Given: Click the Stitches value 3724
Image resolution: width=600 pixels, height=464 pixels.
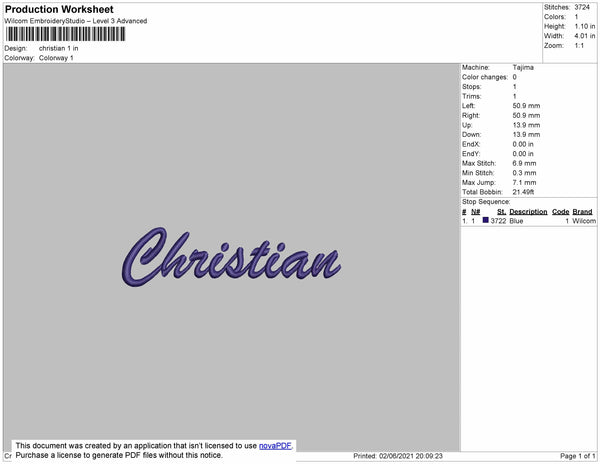Looking at the screenshot, I should [x=582, y=7].
